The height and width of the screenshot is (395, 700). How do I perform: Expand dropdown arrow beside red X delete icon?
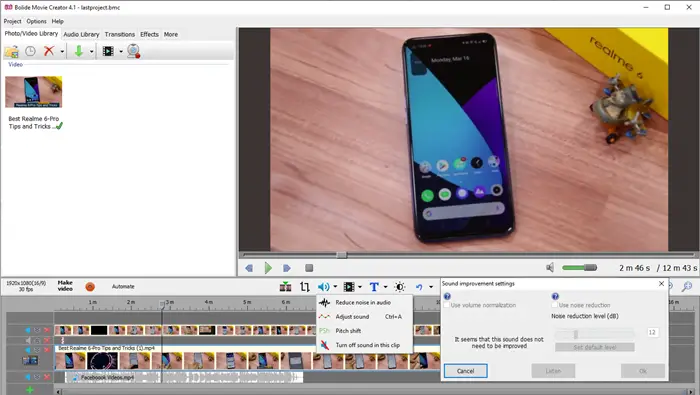pos(62,52)
